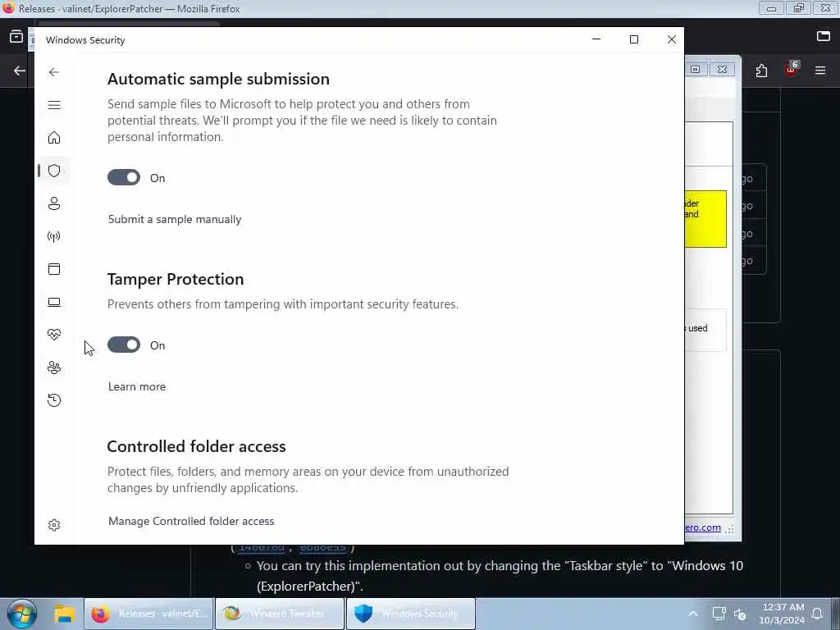Click Submit a sample manually link
The height and width of the screenshot is (630, 840).
click(x=175, y=219)
